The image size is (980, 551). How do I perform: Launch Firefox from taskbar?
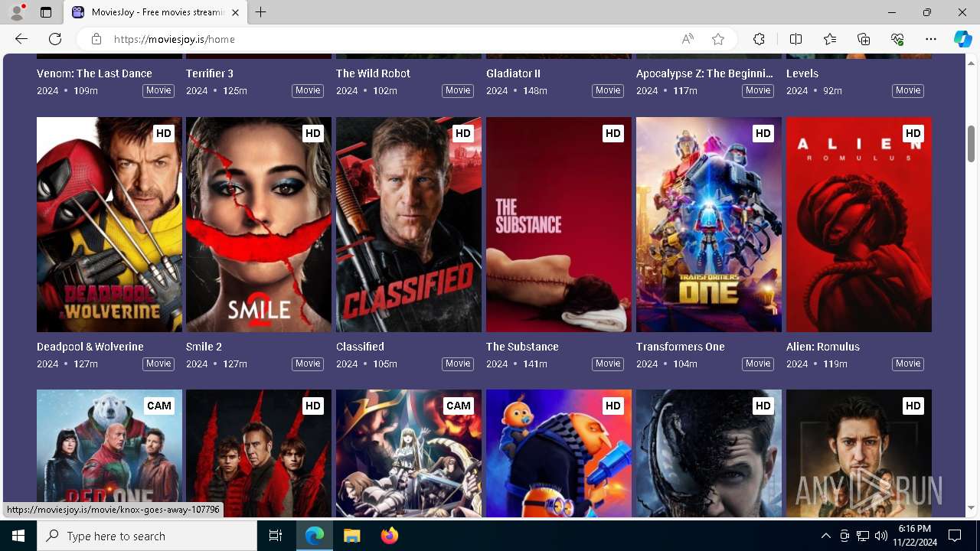click(x=389, y=536)
